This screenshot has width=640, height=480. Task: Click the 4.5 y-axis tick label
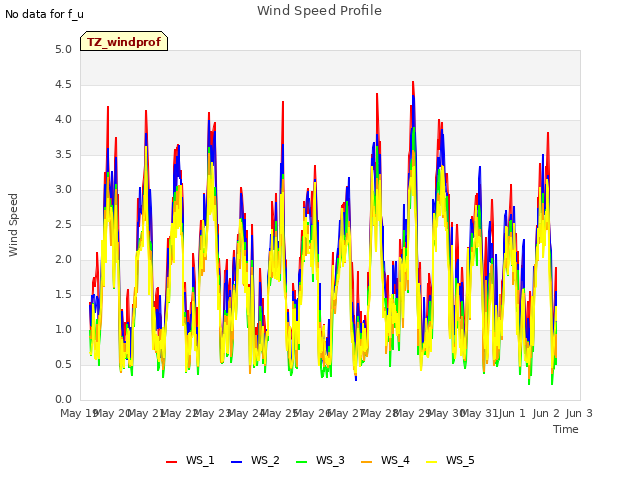tap(63, 85)
